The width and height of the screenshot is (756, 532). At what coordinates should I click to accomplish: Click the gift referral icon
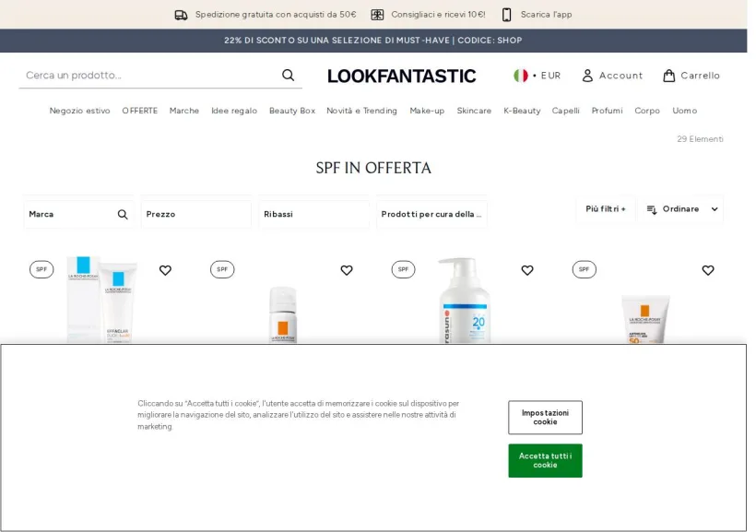pos(377,15)
